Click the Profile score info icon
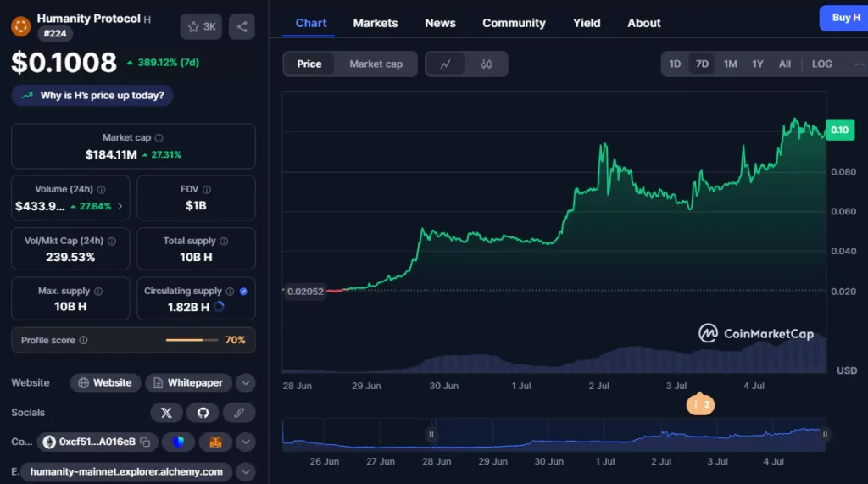The image size is (868, 484). [83, 340]
